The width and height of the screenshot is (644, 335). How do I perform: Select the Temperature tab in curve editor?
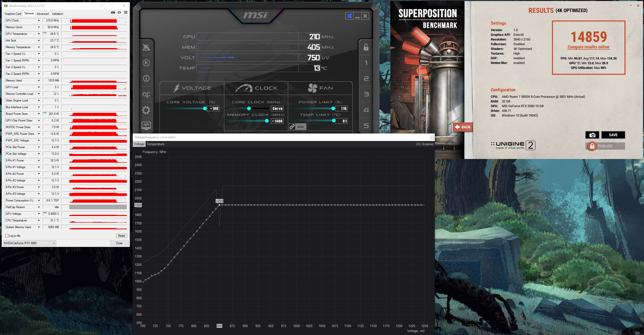155,144
